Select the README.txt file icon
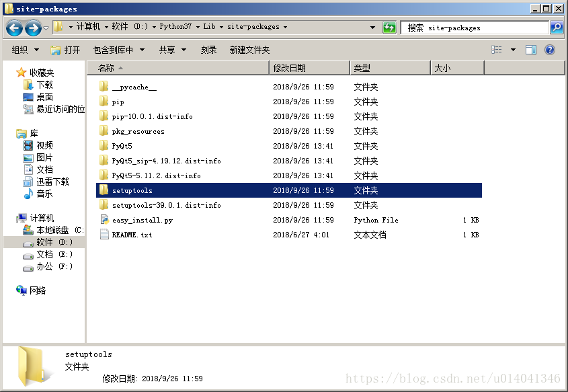Image resolution: width=568 pixels, height=392 pixels. pyautogui.click(x=104, y=235)
